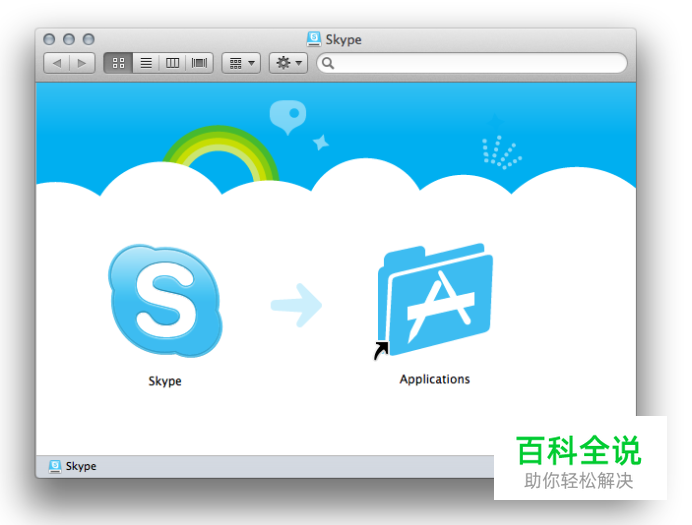Viewport: 692px width, 525px height.
Task: Click the Finder search field
Action: [472, 63]
